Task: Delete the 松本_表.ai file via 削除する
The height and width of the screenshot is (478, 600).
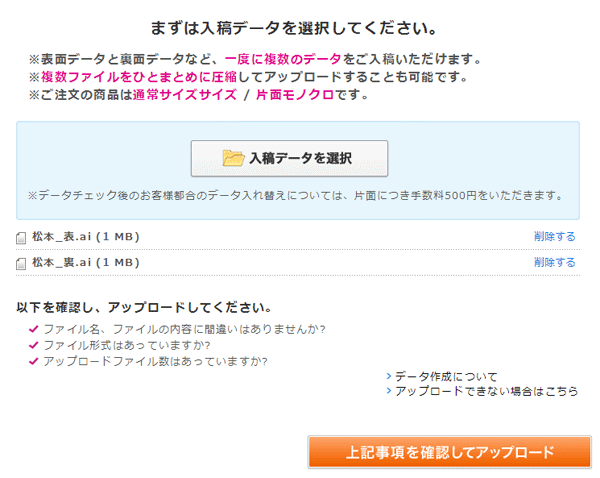Action: click(555, 237)
